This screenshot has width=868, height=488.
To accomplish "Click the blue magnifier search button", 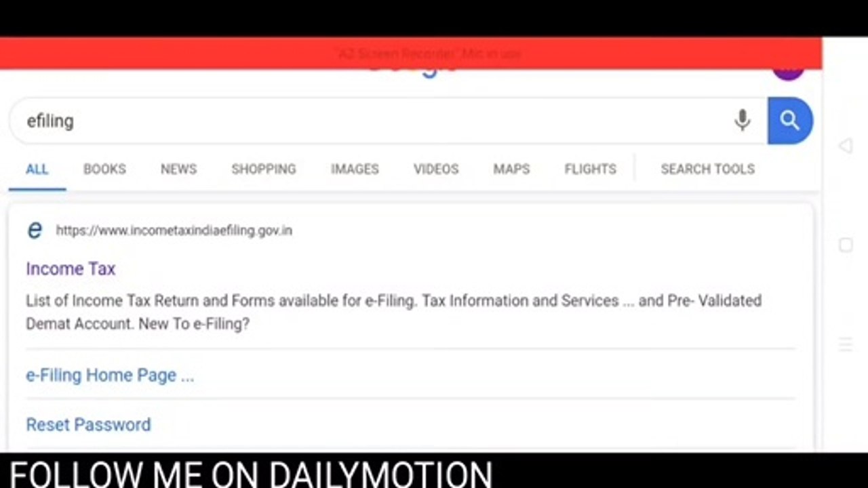I will pyautogui.click(x=790, y=121).
